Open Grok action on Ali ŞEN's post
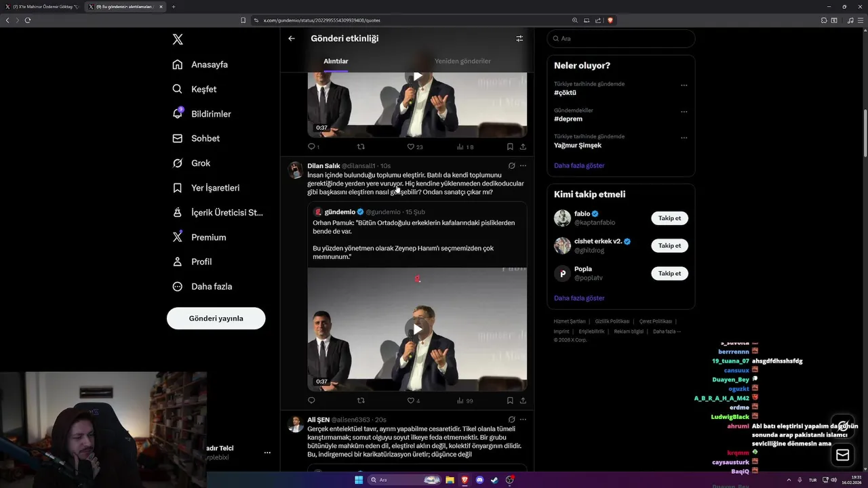Viewport: 868px width, 488px height. [511, 420]
